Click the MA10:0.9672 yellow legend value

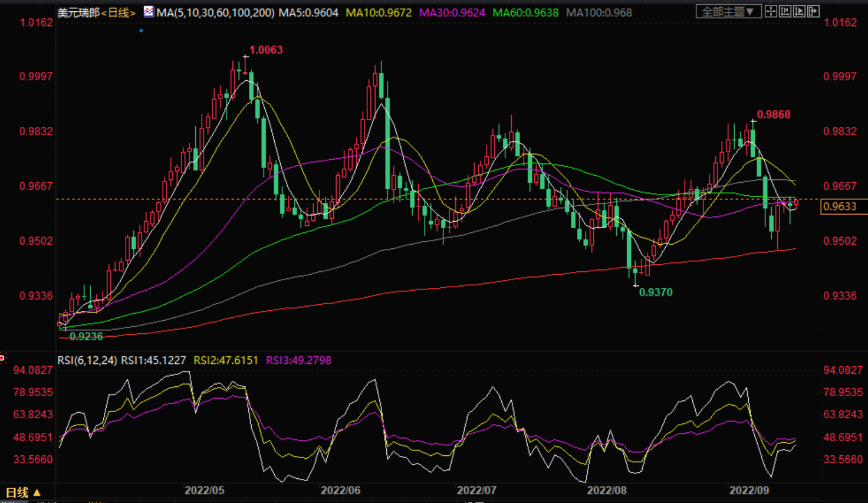tap(379, 12)
